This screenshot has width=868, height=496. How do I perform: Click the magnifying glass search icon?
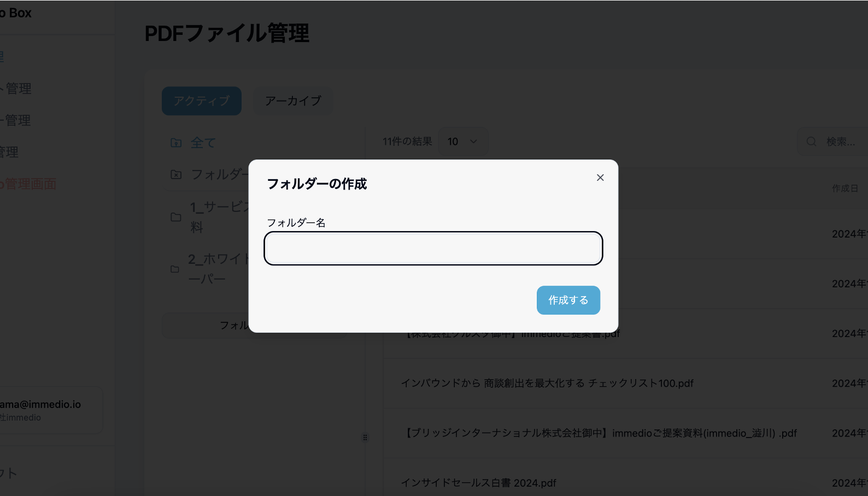812,141
